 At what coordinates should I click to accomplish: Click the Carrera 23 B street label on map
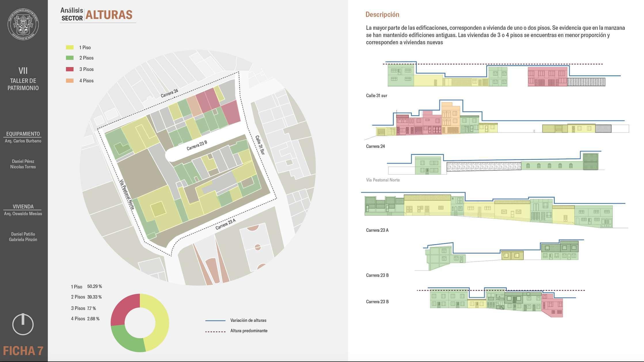coord(197,145)
